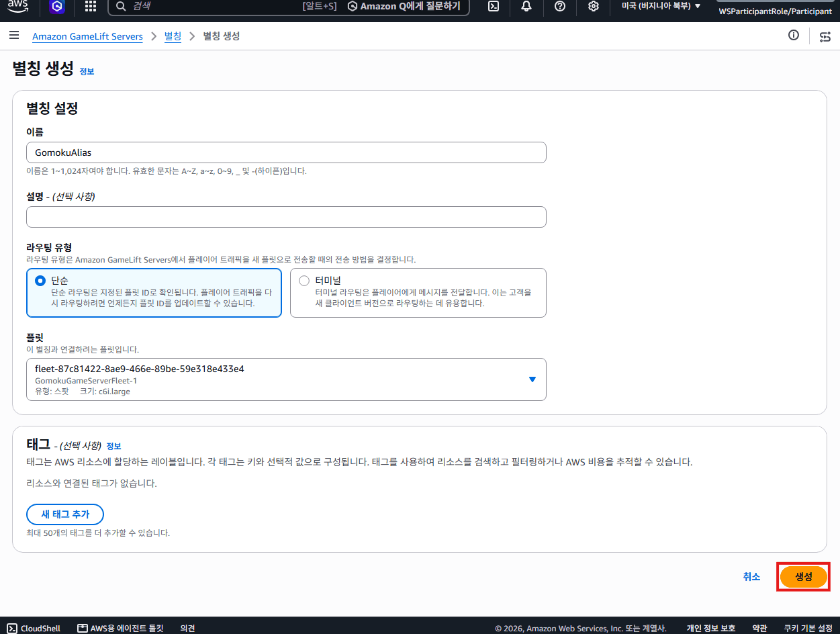Go to the 별칭 breadcrumb link
The image size is (840, 634).
coord(173,36)
